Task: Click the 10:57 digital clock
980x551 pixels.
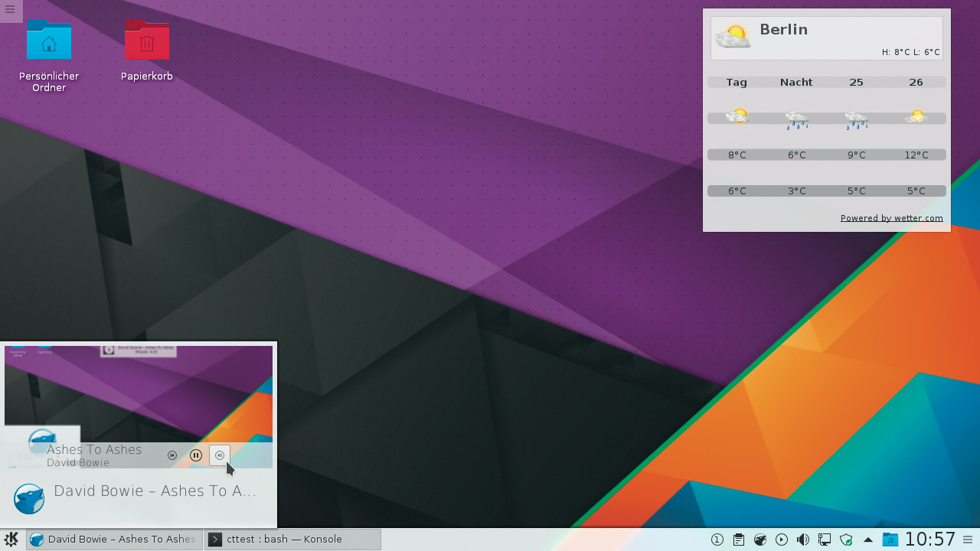Action: click(930, 540)
